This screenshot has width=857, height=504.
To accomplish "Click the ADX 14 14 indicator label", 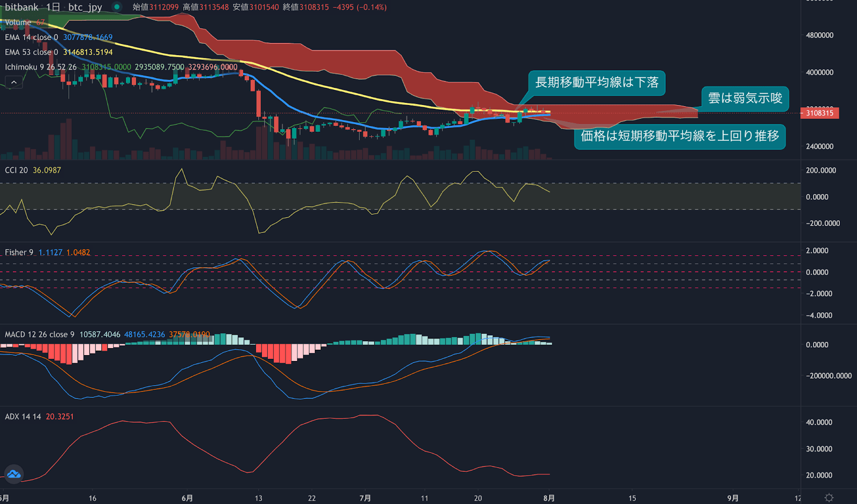I will [x=22, y=417].
